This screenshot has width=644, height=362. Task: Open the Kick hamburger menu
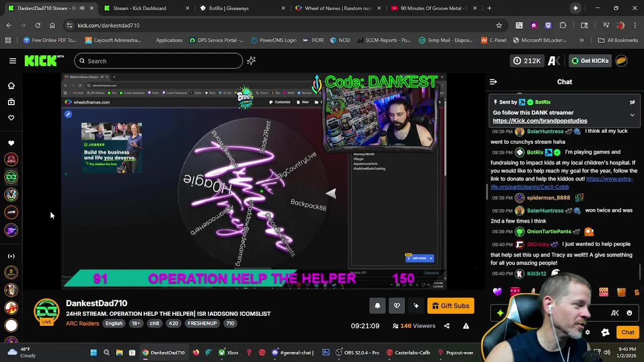pos(13,61)
